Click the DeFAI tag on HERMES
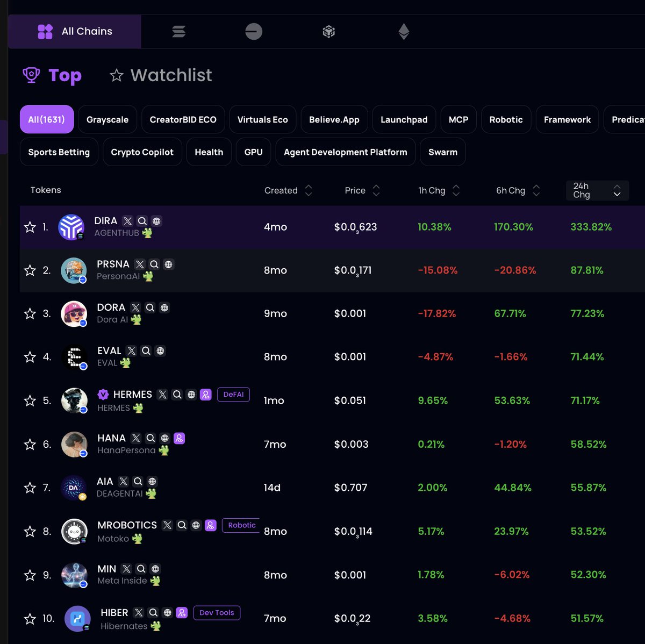The image size is (645, 644). tap(233, 395)
